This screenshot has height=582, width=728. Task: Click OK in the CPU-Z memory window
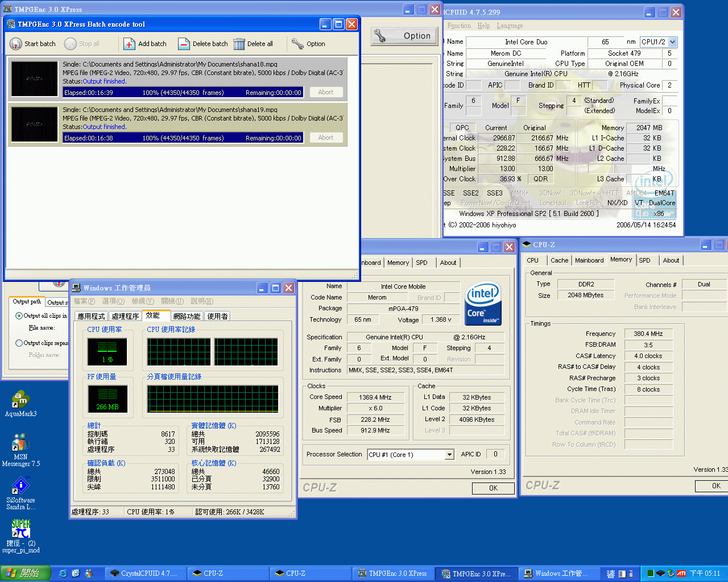coord(712,486)
